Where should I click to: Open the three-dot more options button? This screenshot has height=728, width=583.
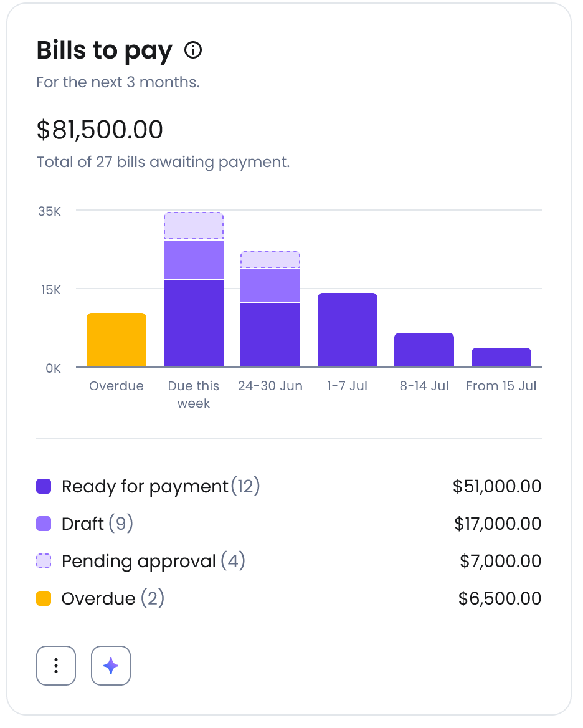56,666
